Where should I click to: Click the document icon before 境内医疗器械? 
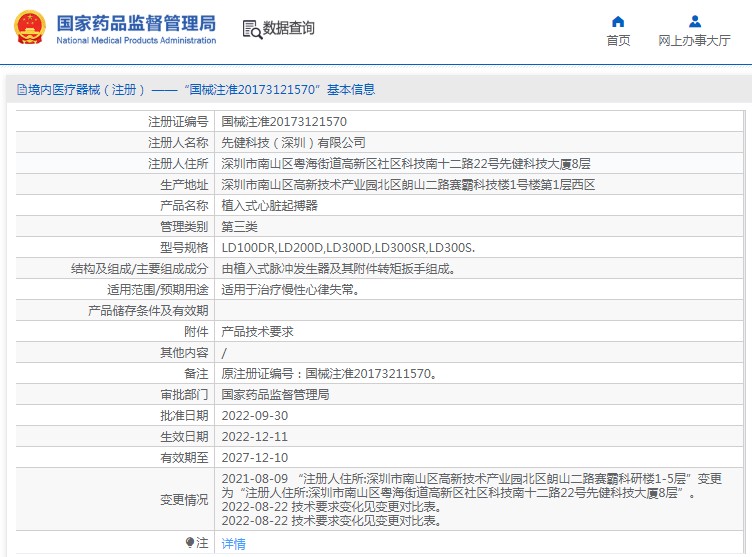[22, 90]
